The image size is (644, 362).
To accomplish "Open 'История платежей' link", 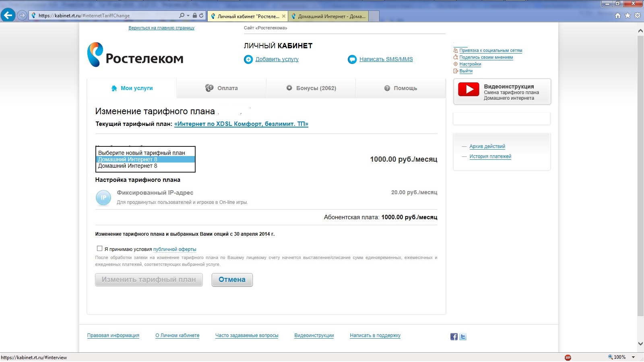I will coord(490,156).
